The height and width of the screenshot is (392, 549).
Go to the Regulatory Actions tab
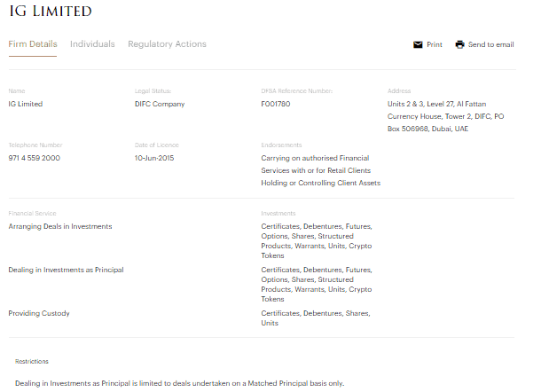[x=167, y=44]
